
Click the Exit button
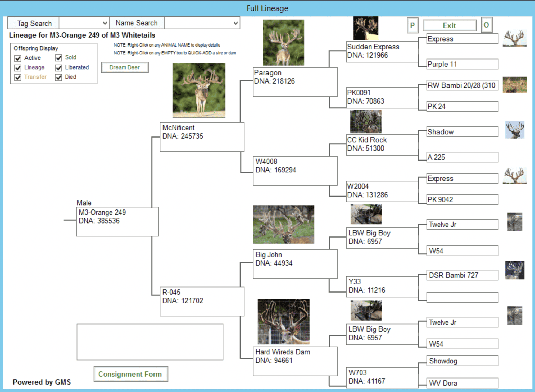[449, 25]
